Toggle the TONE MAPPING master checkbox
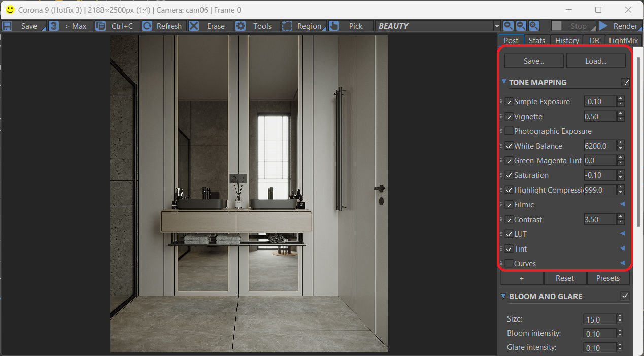 625,82
